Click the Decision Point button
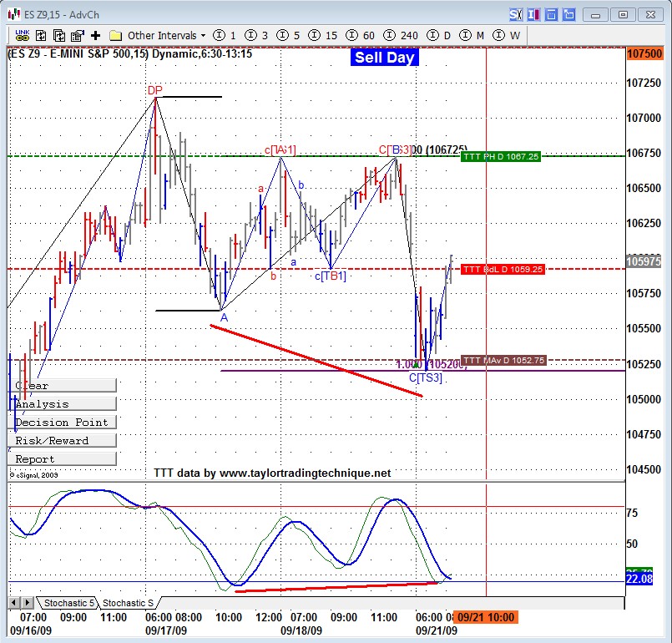The width and height of the screenshot is (672, 643). tap(62, 423)
